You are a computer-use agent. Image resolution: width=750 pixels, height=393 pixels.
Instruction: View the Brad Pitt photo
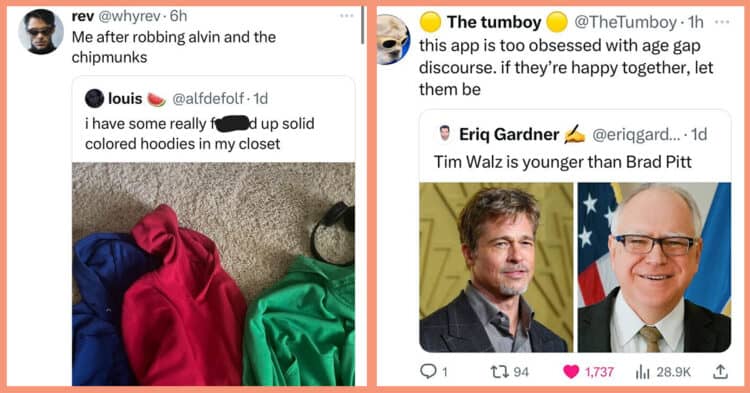point(496,267)
